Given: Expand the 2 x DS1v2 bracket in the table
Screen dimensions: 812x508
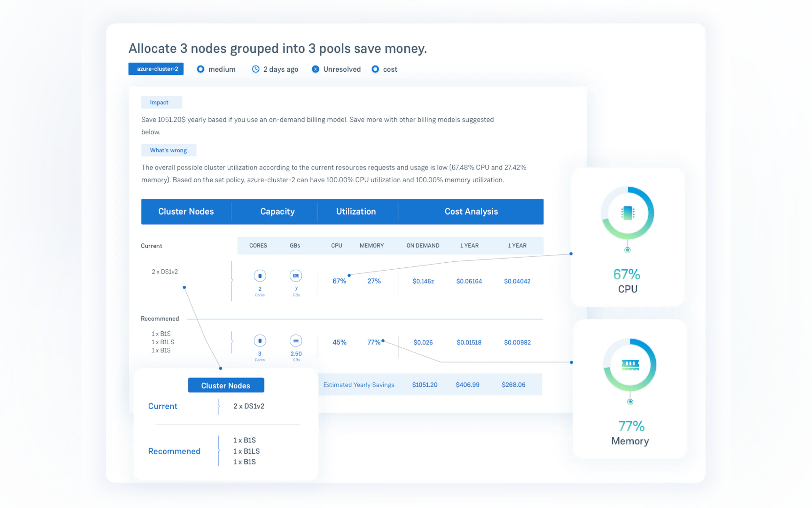Looking at the screenshot, I should point(232,280).
